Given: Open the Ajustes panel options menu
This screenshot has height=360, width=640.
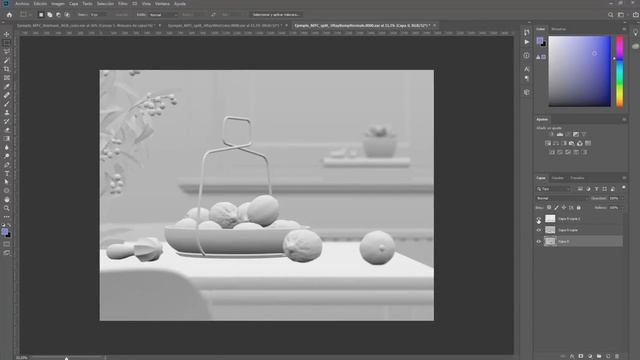Looking at the screenshot, I should 624,120.
